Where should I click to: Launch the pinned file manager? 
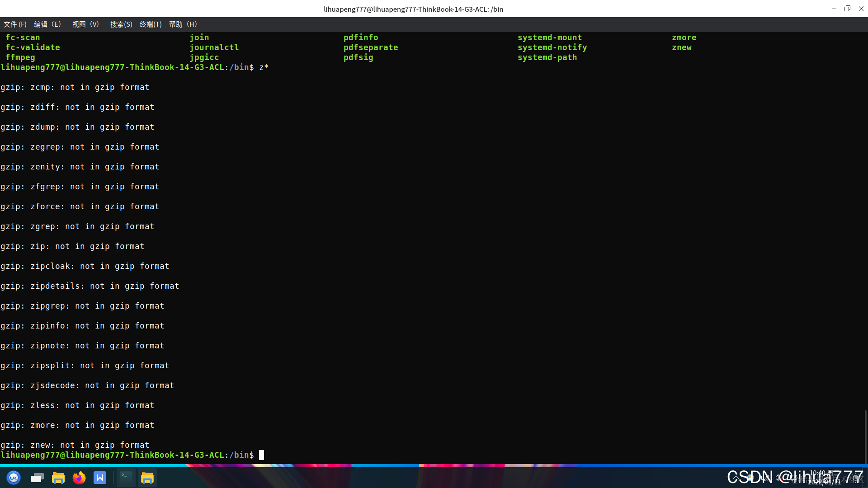(x=58, y=478)
